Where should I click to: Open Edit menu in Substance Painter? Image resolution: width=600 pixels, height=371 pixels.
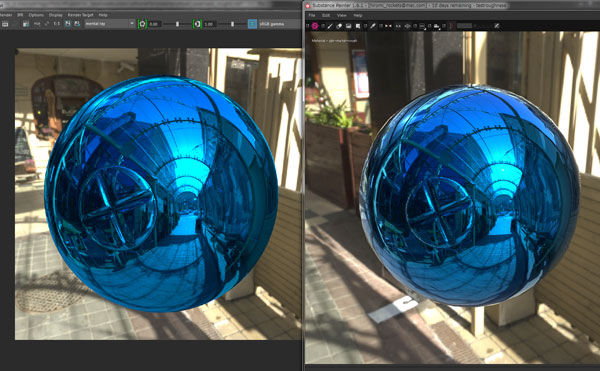tap(326, 15)
